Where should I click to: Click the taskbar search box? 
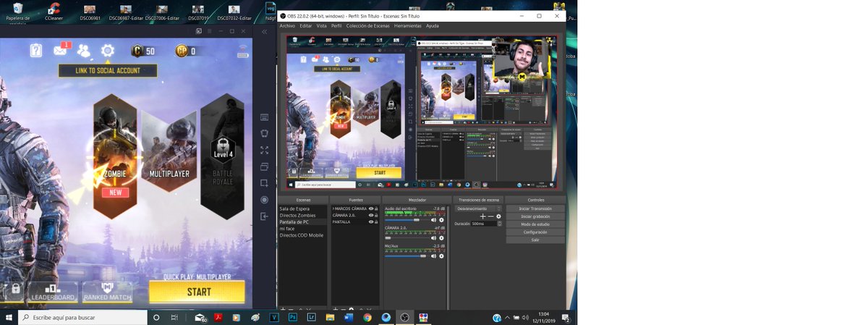point(81,317)
